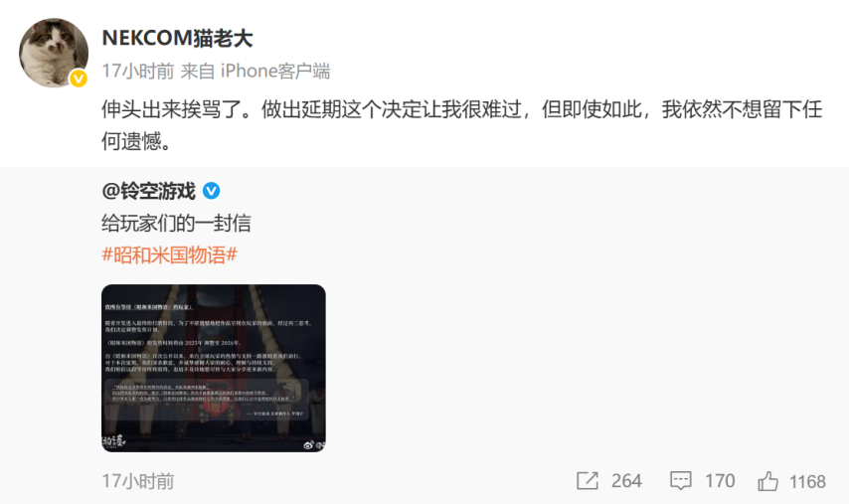This screenshot has height=504, width=849.
Task: Click the iPhone客户端 source link
Action: pos(275,71)
